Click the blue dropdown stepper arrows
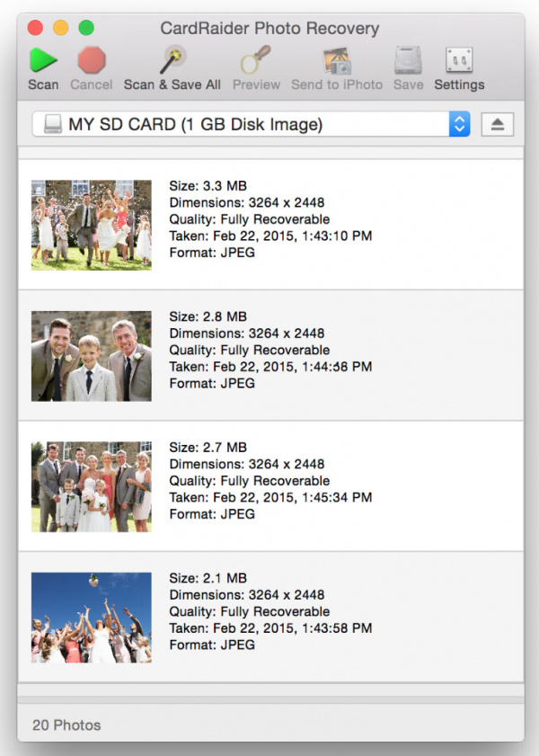This screenshot has width=539, height=756. 459,125
